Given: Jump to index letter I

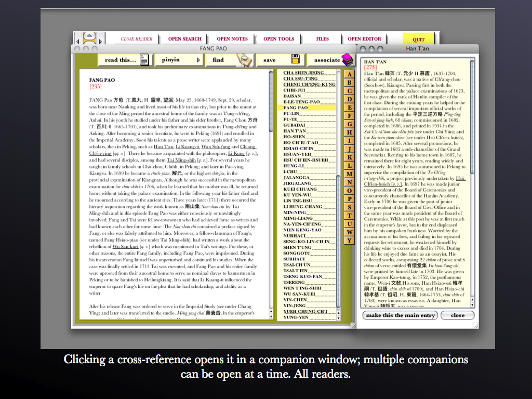Looking at the screenshot, I should click(349, 141).
